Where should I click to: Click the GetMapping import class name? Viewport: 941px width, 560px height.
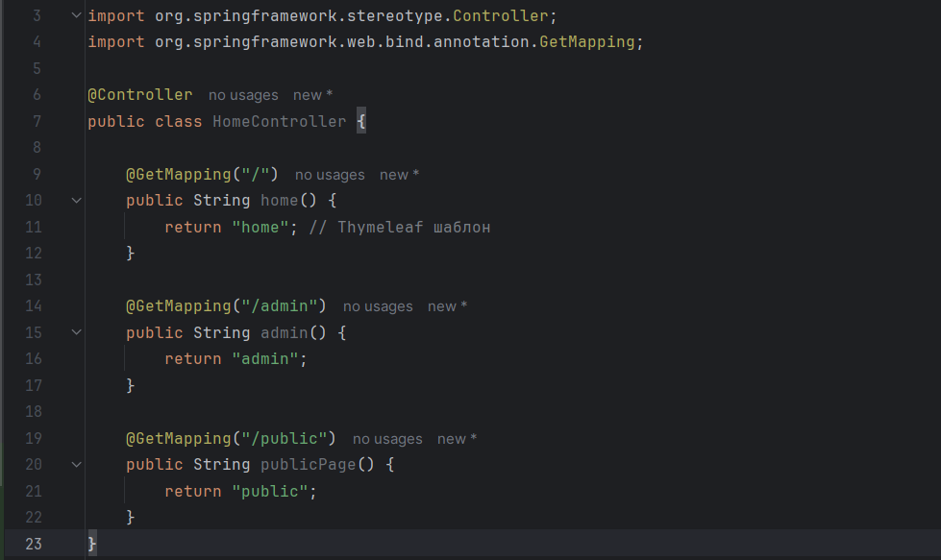587,42
